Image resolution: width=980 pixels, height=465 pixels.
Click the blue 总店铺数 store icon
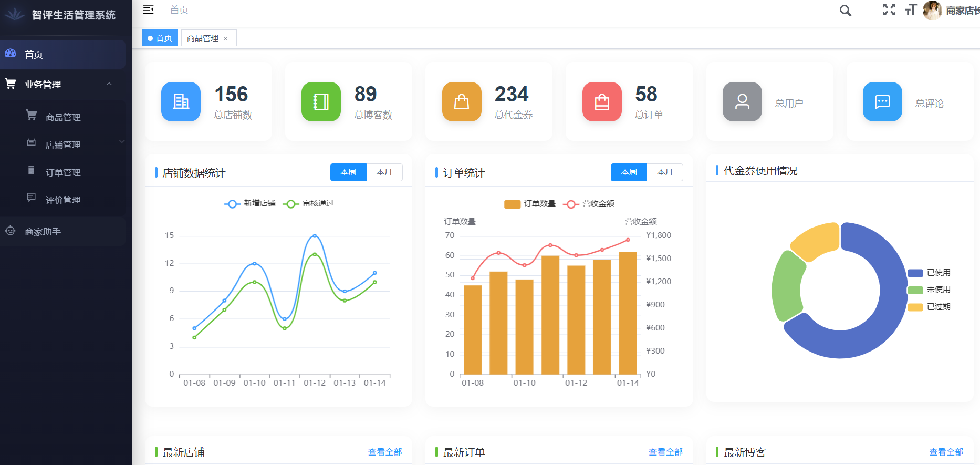[x=181, y=101]
